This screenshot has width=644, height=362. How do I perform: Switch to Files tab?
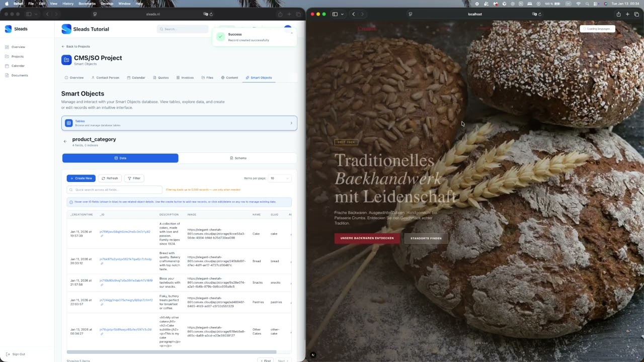(207, 77)
